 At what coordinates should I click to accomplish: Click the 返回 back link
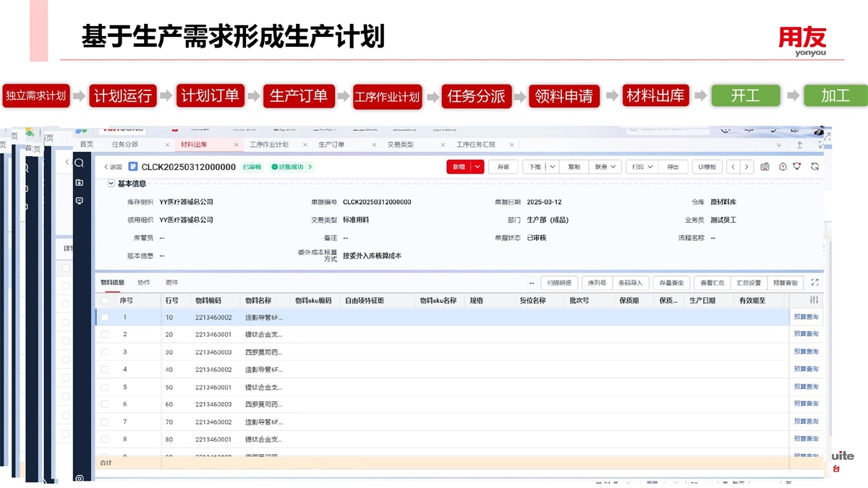113,166
